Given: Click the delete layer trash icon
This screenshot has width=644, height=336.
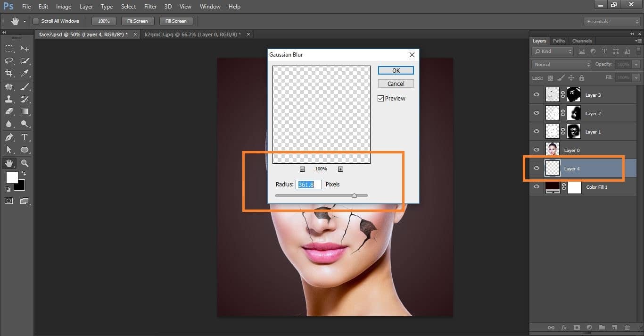Looking at the screenshot, I should click(627, 328).
